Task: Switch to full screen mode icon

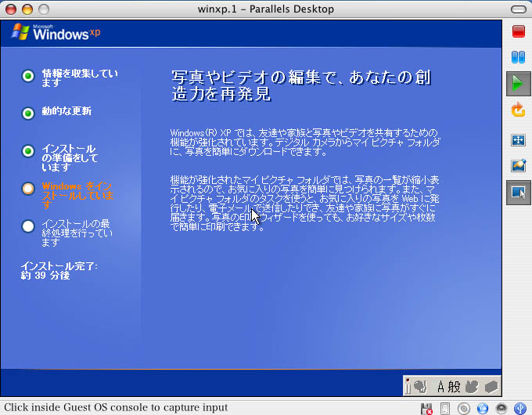Action: (x=518, y=139)
